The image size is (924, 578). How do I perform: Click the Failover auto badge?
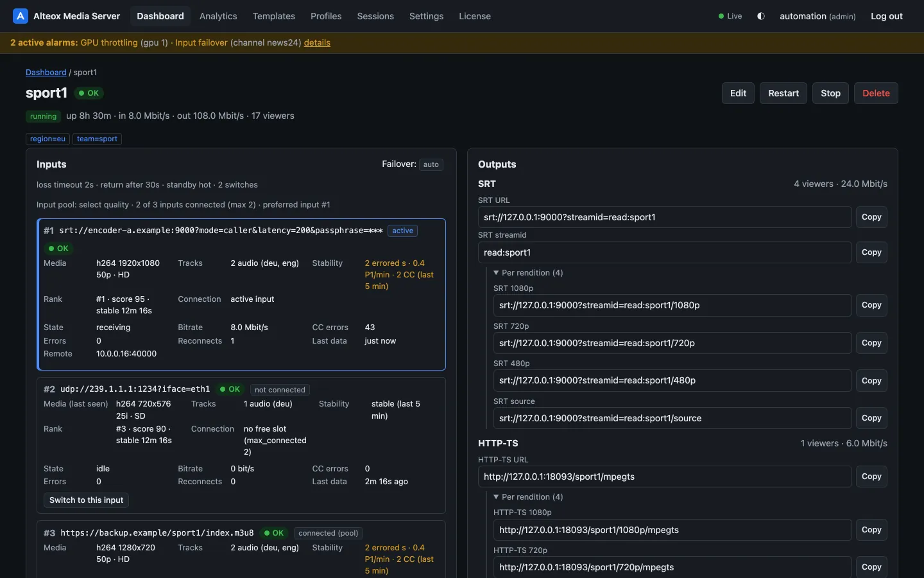click(x=431, y=164)
